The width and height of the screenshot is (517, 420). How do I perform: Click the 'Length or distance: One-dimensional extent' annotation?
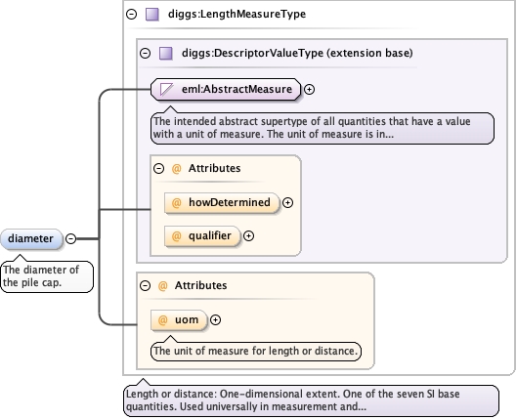[311, 400]
